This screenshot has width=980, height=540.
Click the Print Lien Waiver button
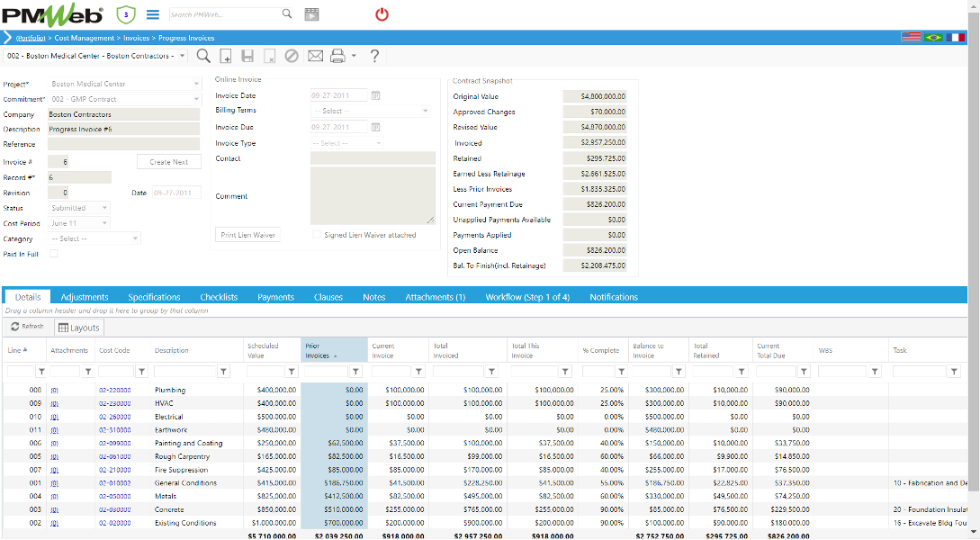(248, 235)
